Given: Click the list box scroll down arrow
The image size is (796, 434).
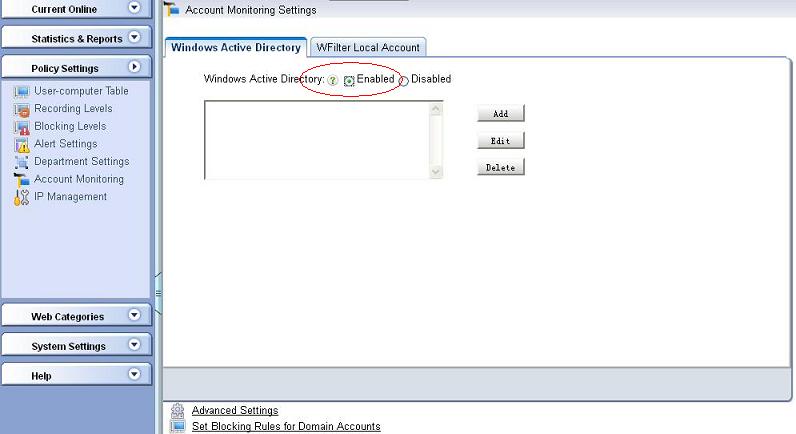Looking at the screenshot, I should (x=436, y=172).
